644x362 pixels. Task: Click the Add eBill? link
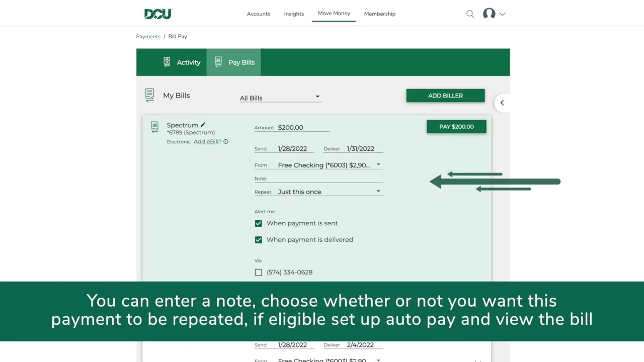point(207,142)
